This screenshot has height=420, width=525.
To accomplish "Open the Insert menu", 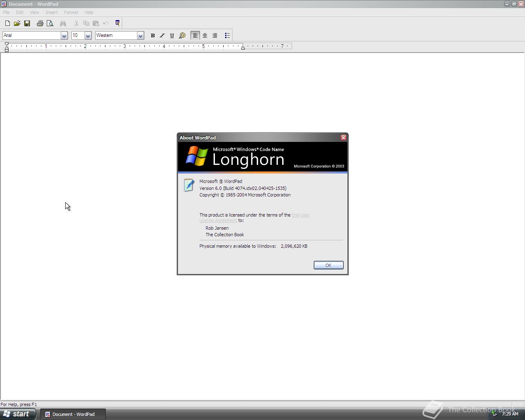I will [52, 12].
